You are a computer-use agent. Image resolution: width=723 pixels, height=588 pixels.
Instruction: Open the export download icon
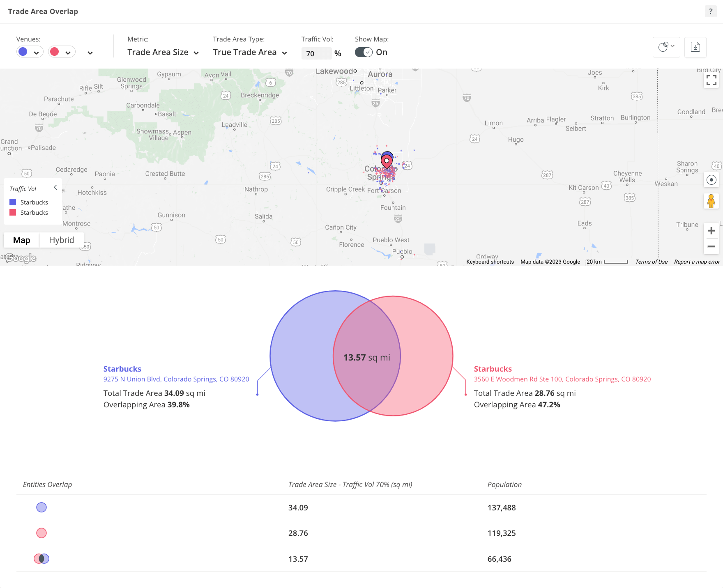tap(695, 47)
